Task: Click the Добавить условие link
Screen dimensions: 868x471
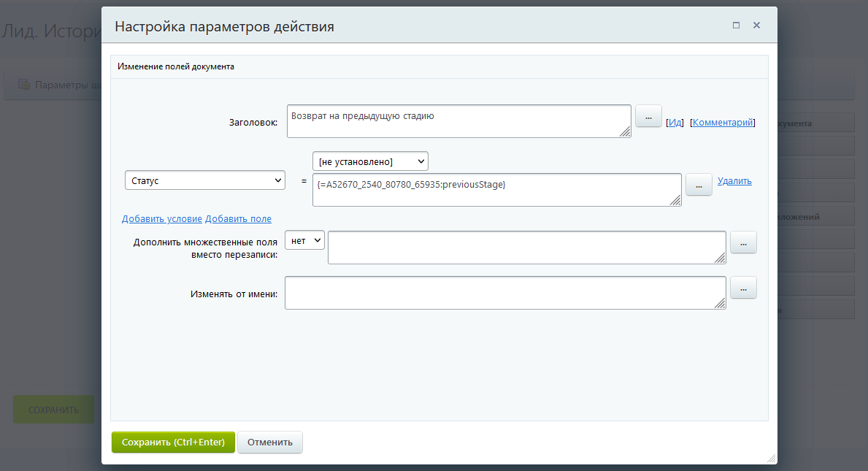Action: [x=162, y=219]
